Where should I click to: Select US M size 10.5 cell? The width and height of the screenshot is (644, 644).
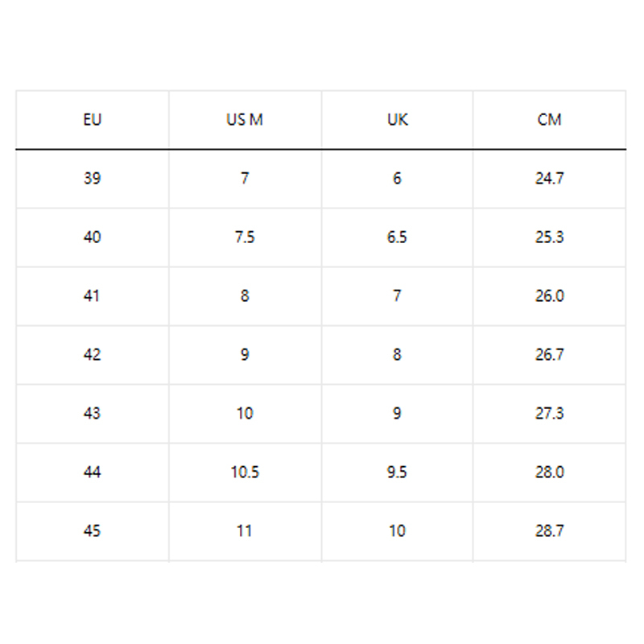coord(245,473)
